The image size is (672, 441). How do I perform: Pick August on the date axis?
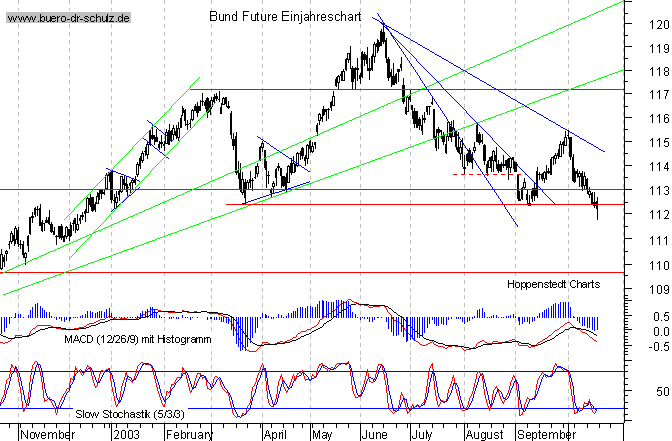point(485,435)
